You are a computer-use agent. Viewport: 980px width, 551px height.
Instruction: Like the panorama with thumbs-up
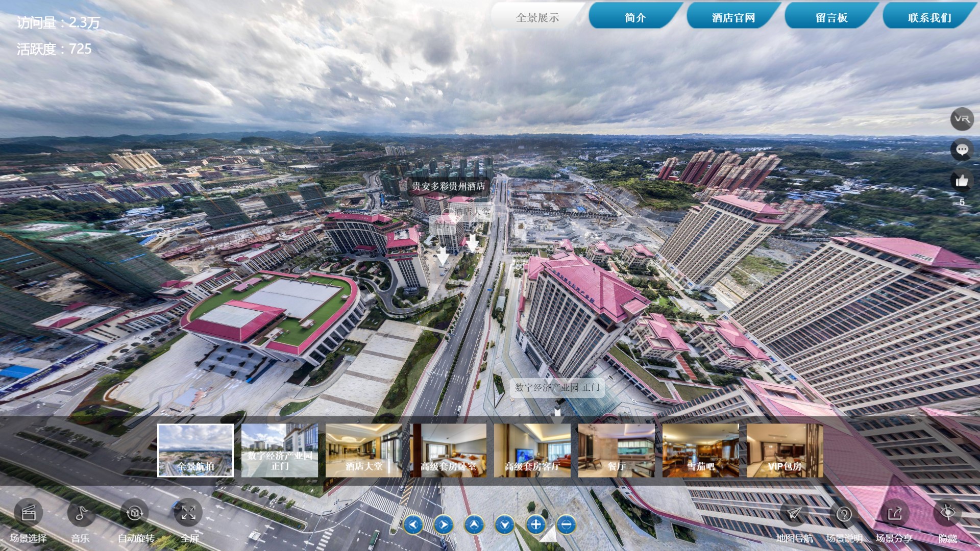962,181
